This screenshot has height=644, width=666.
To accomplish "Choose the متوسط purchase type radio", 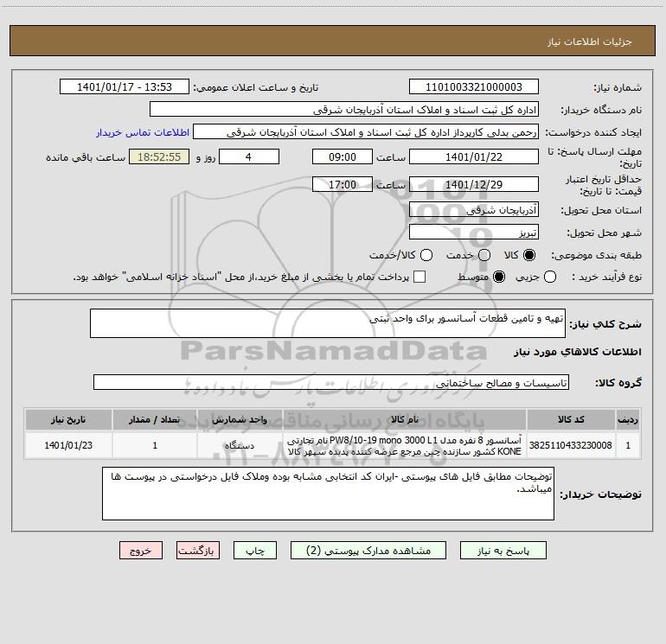I will click(x=499, y=277).
